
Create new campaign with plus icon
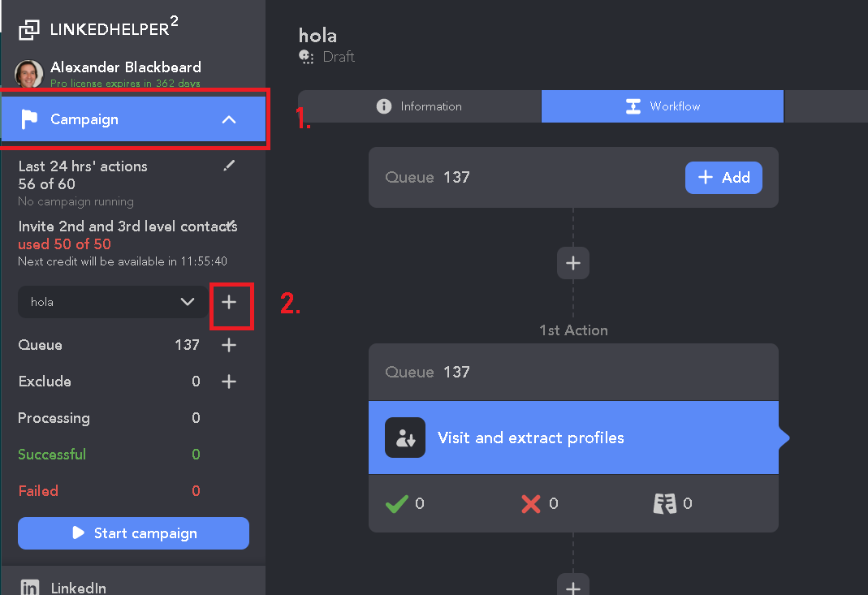pos(230,302)
